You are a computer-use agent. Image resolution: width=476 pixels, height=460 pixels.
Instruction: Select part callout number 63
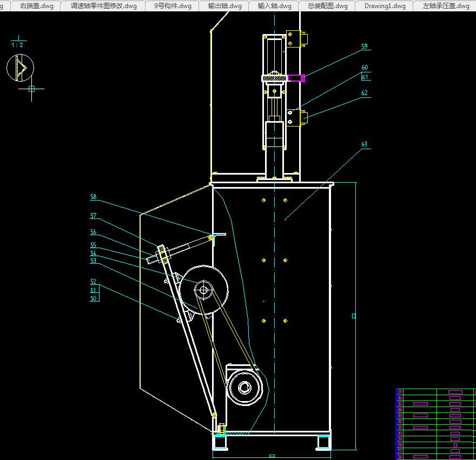click(x=364, y=144)
